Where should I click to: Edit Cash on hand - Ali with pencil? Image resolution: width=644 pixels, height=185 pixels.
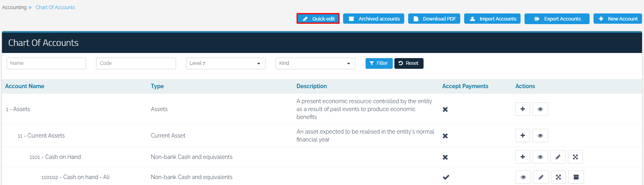tap(541, 177)
